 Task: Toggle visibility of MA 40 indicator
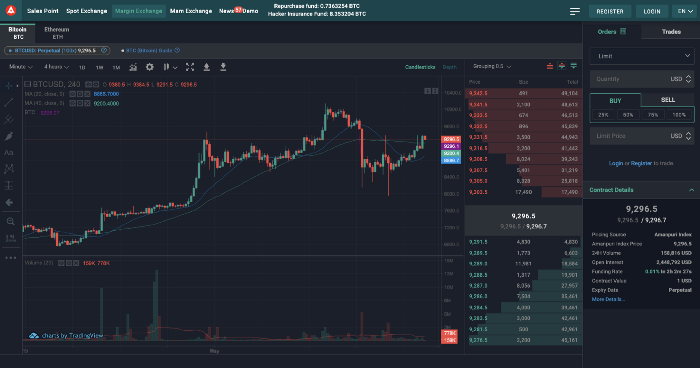[x=72, y=103]
